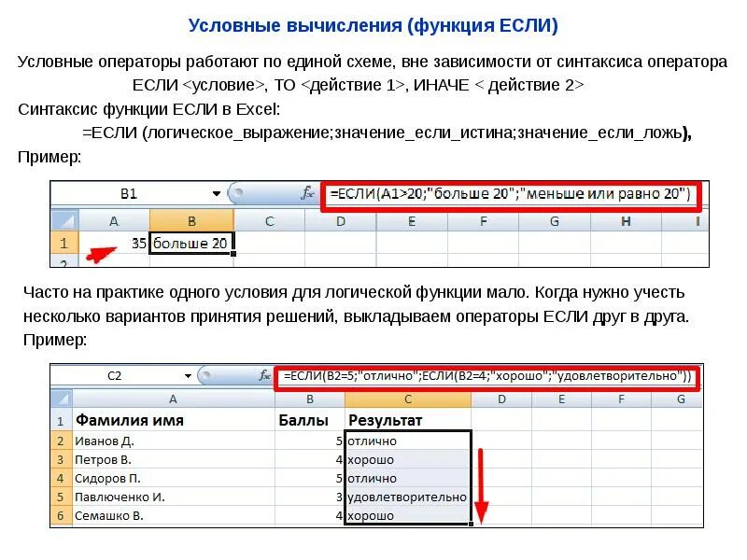Click result cell "удовлетворительно"

408,497
